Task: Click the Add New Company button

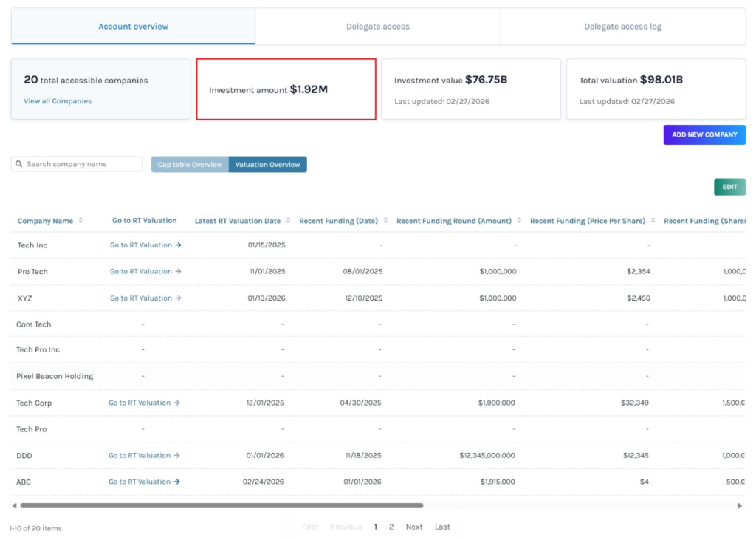Action: click(704, 134)
